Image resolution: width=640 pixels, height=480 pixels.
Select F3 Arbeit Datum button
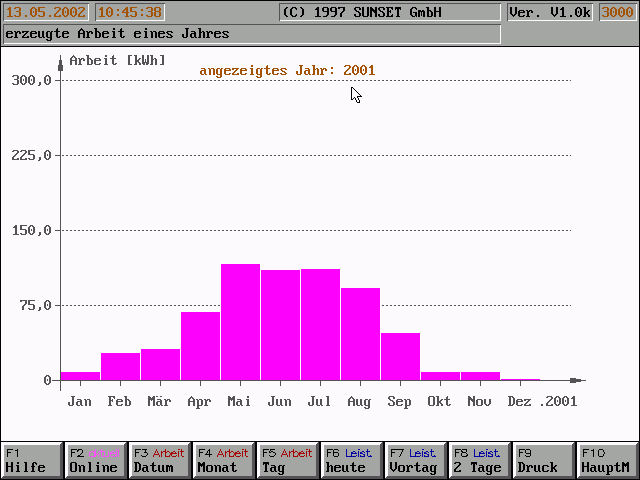click(160, 460)
